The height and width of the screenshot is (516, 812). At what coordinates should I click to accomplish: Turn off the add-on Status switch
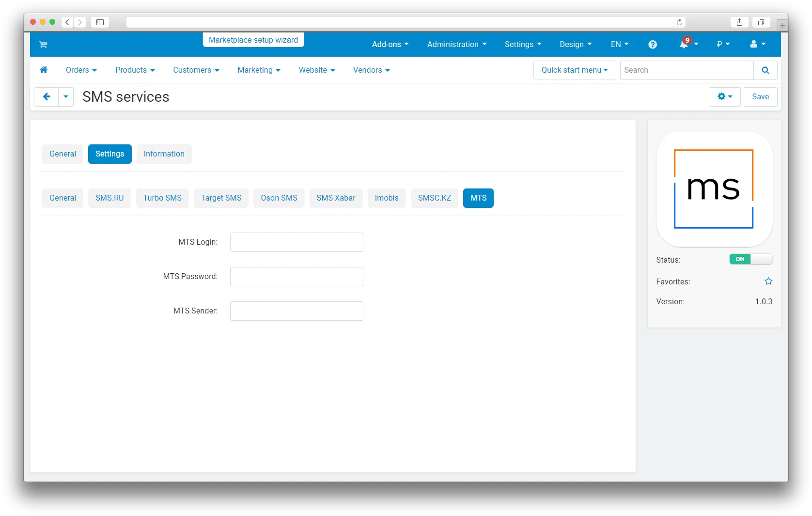750,259
